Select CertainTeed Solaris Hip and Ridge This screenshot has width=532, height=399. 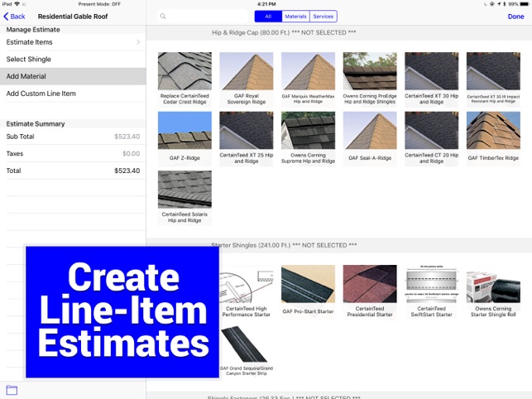pos(185,198)
